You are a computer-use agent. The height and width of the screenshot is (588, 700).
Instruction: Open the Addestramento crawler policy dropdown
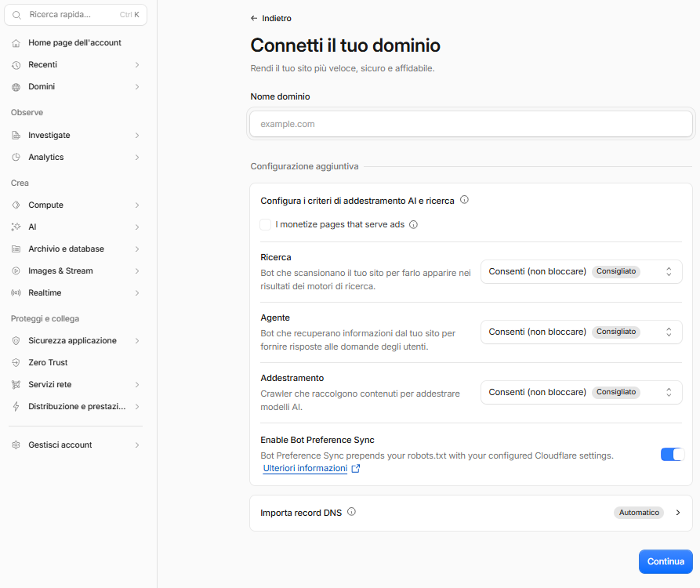582,392
